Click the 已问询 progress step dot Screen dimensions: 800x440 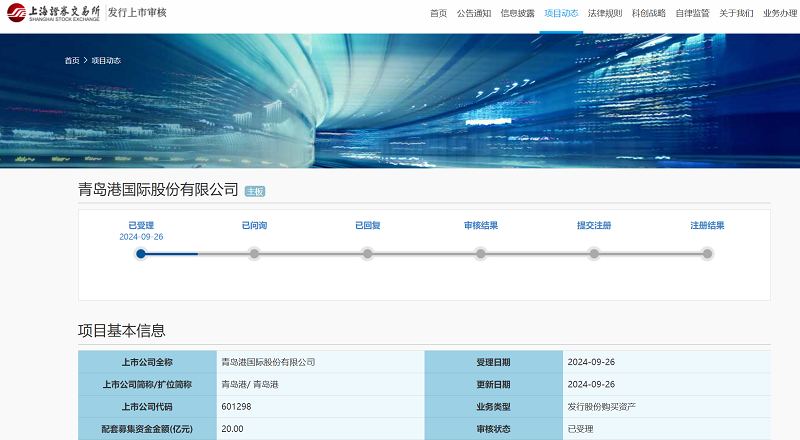click(254, 254)
